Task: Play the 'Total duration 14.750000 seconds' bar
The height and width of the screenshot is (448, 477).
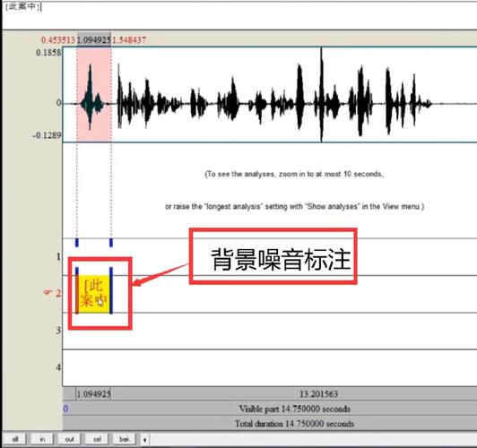Action: pyautogui.click(x=270, y=424)
